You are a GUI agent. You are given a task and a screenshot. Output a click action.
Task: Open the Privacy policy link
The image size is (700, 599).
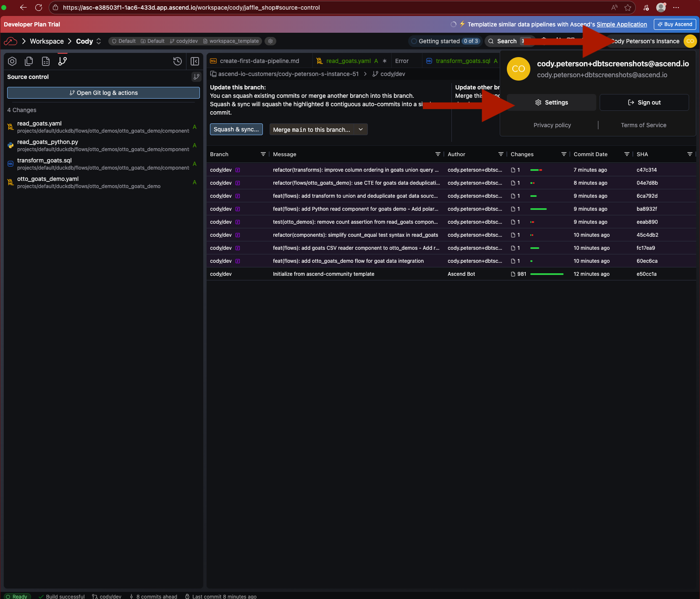(x=552, y=125)
